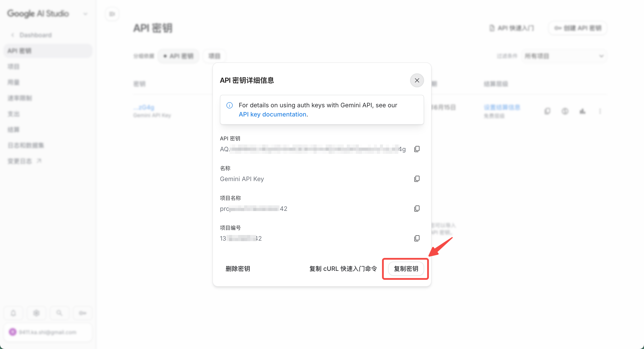Open the ...zG4g key link in table

144,108
